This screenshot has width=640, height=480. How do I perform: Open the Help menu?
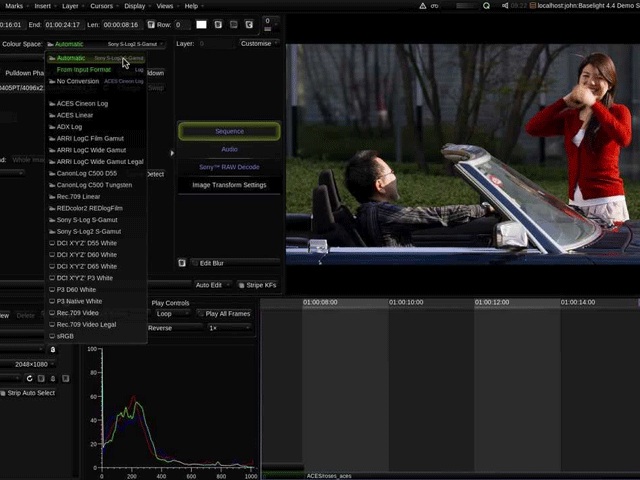(x=191, y=6)
